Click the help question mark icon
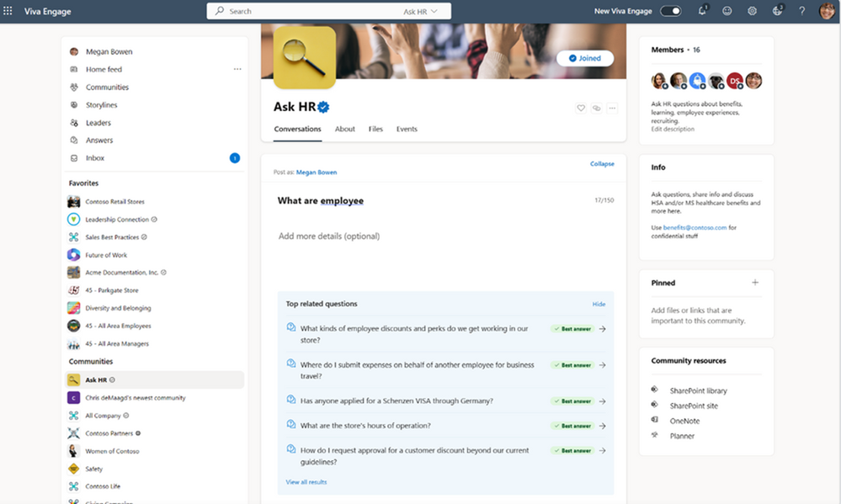The image size is (841, 504). coord(801,11)
